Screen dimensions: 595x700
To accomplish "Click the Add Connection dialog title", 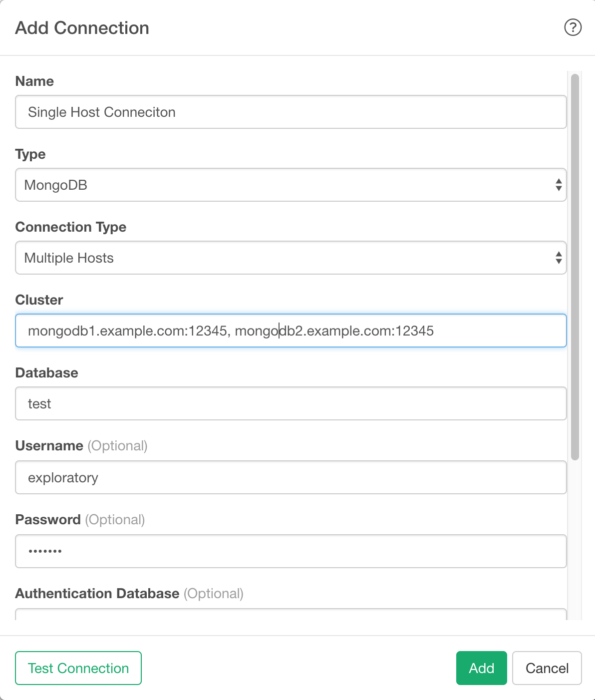I will click(82, 28).
